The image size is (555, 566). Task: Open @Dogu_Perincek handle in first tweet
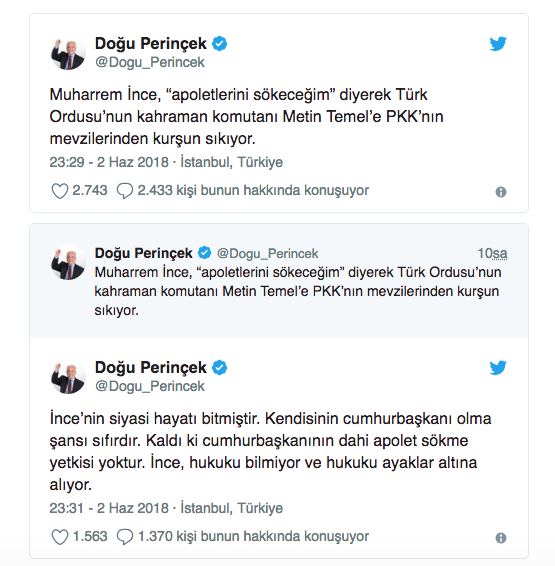[x=150, y=62]
